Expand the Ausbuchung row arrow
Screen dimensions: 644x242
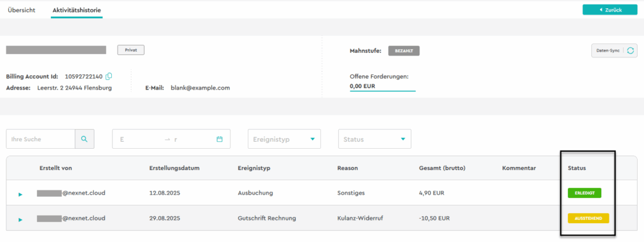(x=21, y=194)
